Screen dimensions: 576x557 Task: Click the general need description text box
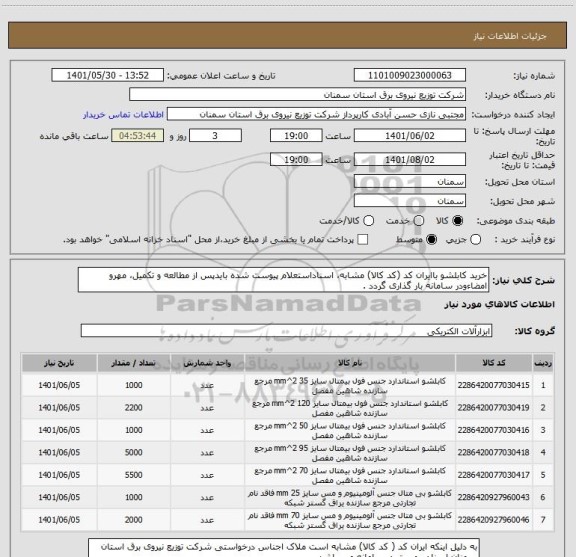coord(283,280)
